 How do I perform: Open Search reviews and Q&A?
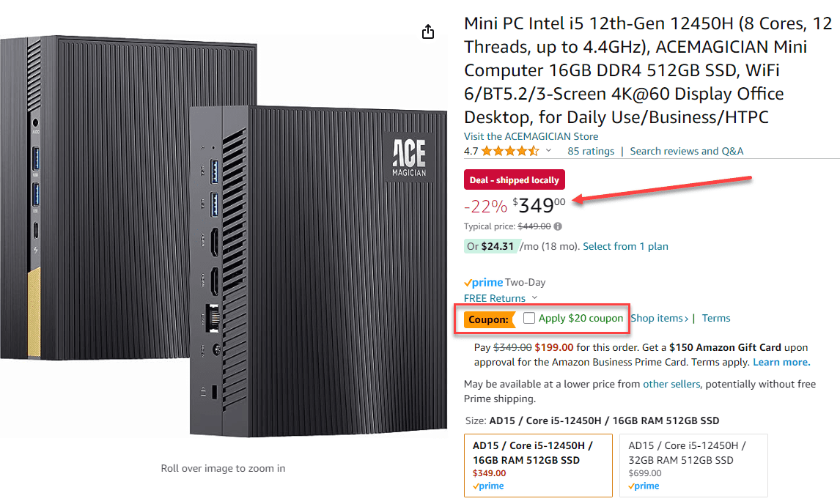(687, 152)
